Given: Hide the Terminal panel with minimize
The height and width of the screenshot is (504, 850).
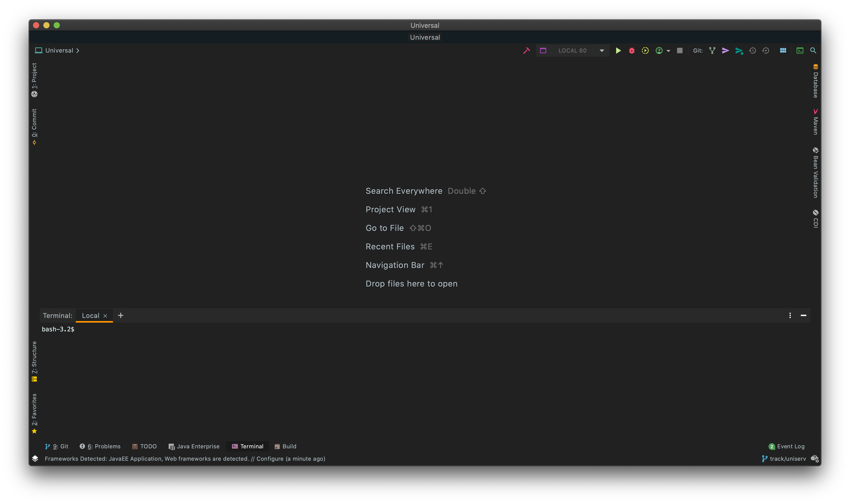Looking at the screenshot, I should (x=803, y=315).
